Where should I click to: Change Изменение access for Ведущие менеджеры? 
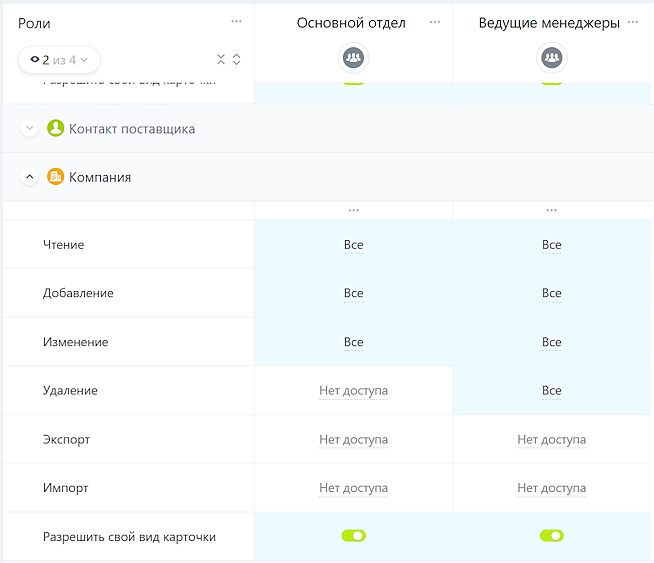click(x=551, y=342)
